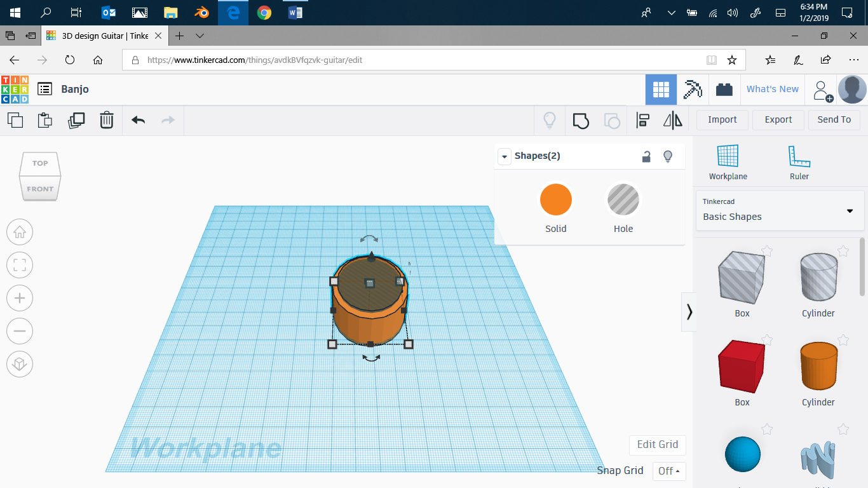
Task: Open the Bricks mode
Action: point(724,90)
